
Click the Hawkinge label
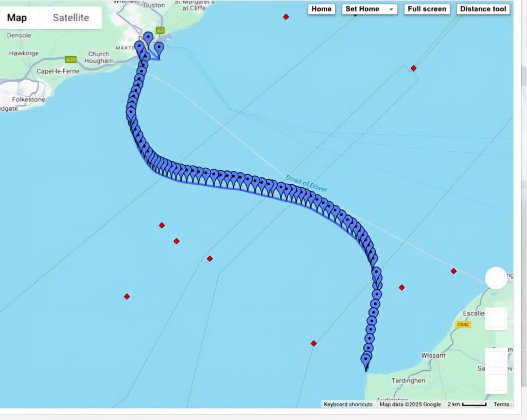point(24,53)
